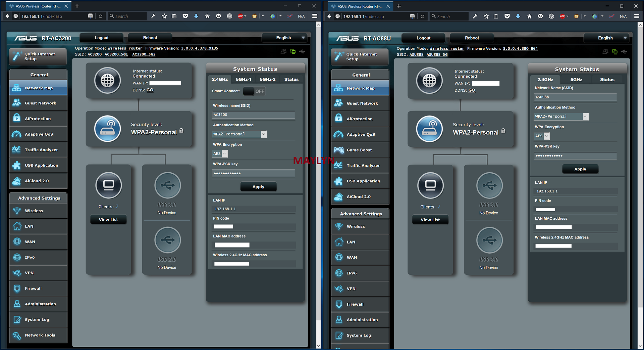Image resolution: width=644 pixels, height=350 pixels.
Task: Open AiCloud 2.0 in RT-AC3200 sidebar
Action: [x=38, y=181]
